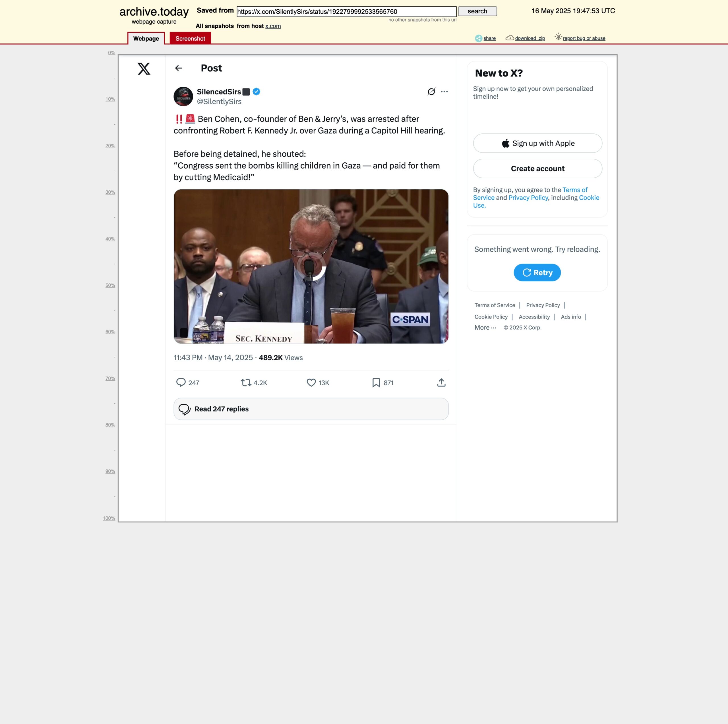This screenshot has width=728, height=724.
Task: Click the report bug lightbulb icon
Action: click(558, 37)
